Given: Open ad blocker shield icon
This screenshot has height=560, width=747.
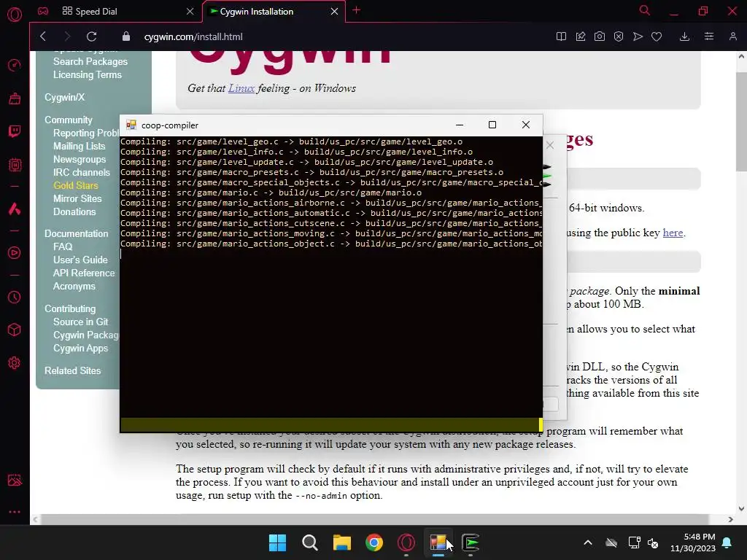Looking at the screenshot, I should tap(619, 36).
